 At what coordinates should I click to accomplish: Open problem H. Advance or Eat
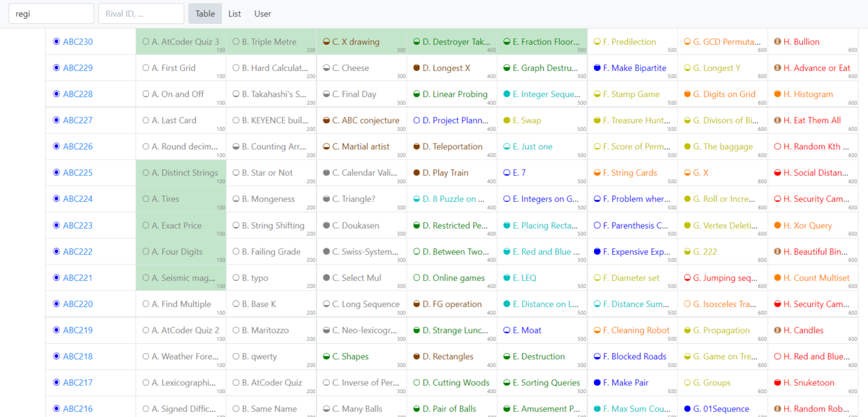tap(817, 68)
